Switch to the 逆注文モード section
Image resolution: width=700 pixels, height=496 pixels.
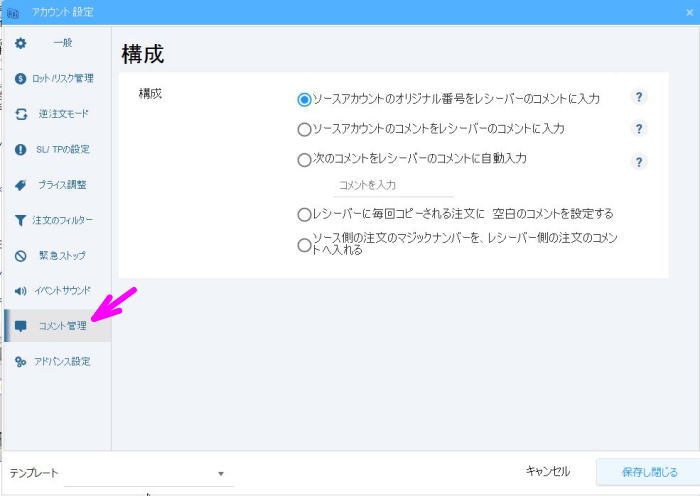pos(58,114)
